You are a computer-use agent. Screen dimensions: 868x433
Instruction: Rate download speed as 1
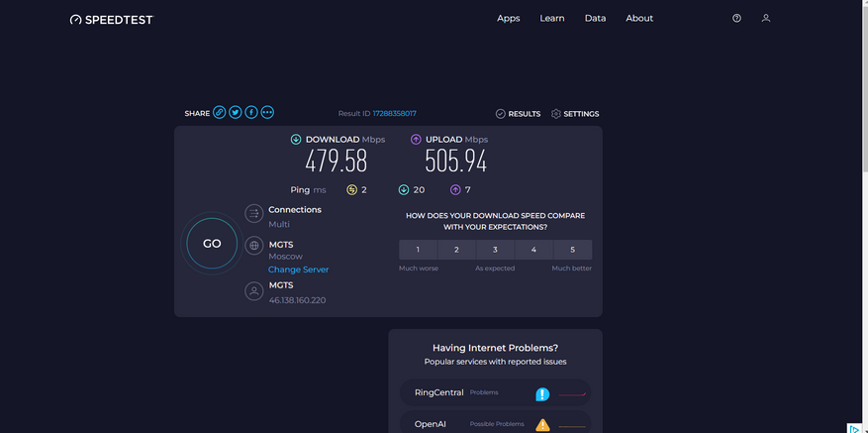[x=418, y=250]
